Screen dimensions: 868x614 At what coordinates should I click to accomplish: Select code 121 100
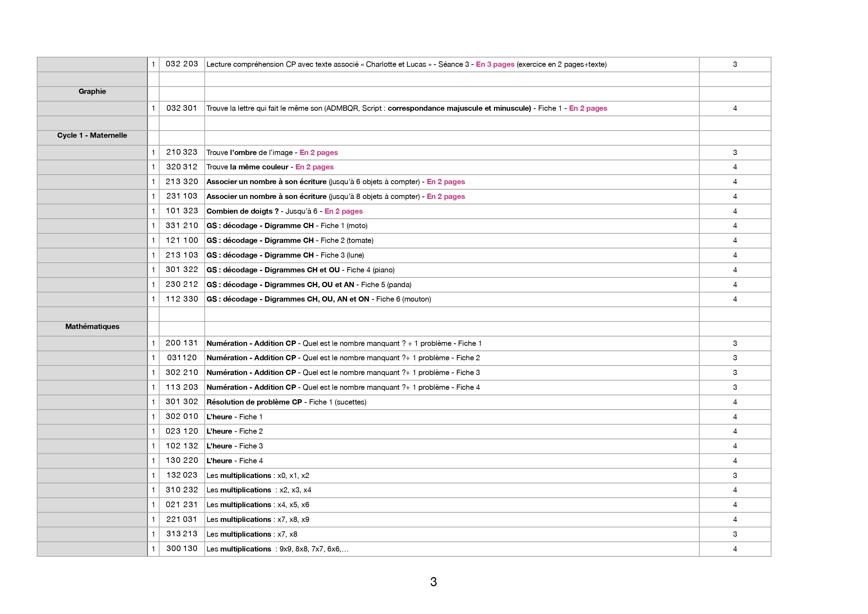click(x=182, y=240)
